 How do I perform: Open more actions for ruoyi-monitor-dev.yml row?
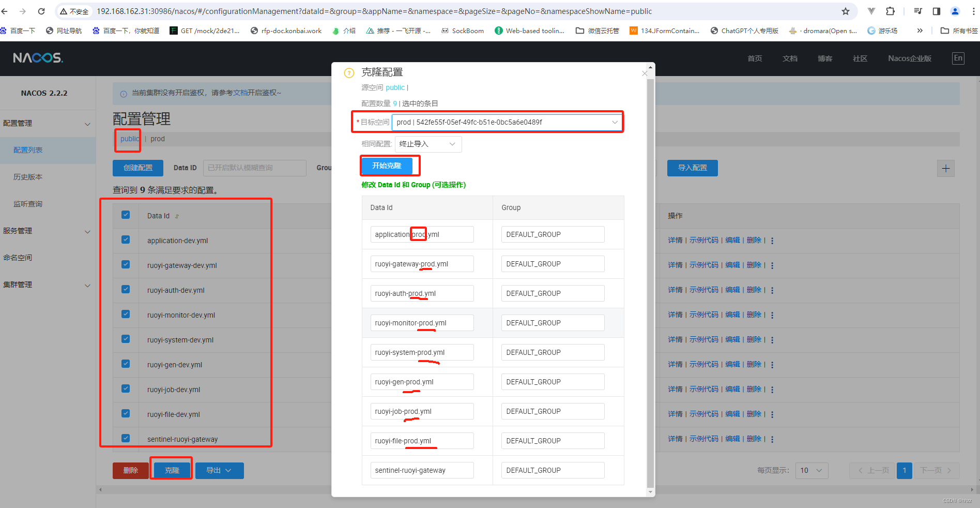772,315
